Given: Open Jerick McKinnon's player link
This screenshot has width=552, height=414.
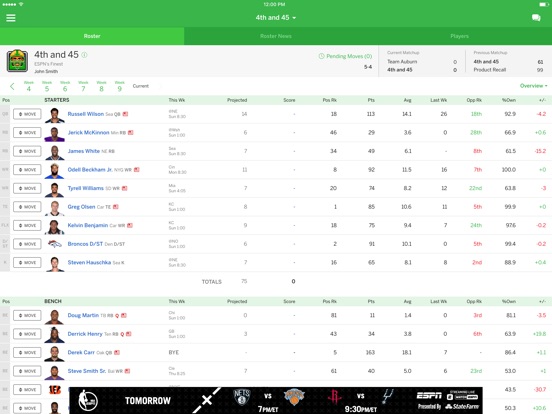Looking at the screenshot, I should point(88,133).
